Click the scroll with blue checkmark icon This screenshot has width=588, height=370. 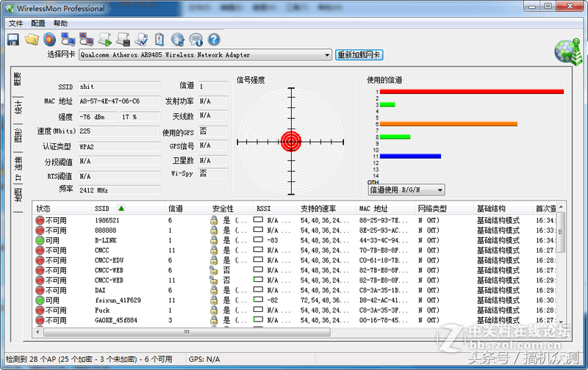pos(141,40)
